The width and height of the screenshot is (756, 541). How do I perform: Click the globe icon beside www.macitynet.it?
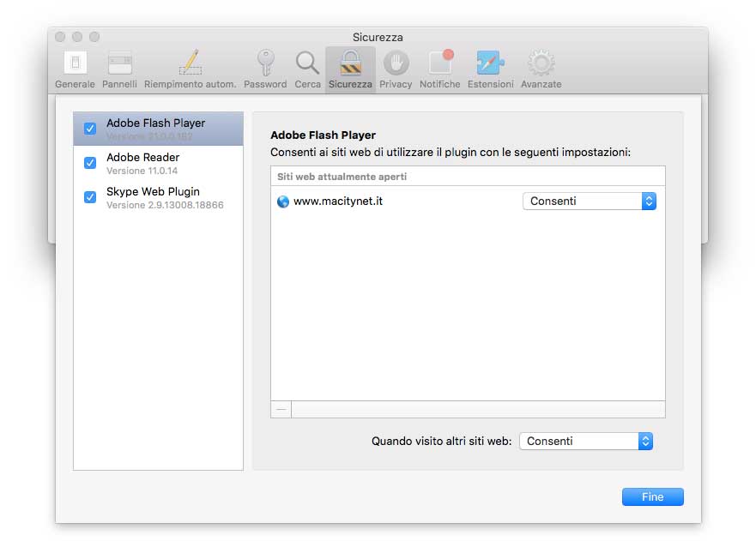(283, 201)
